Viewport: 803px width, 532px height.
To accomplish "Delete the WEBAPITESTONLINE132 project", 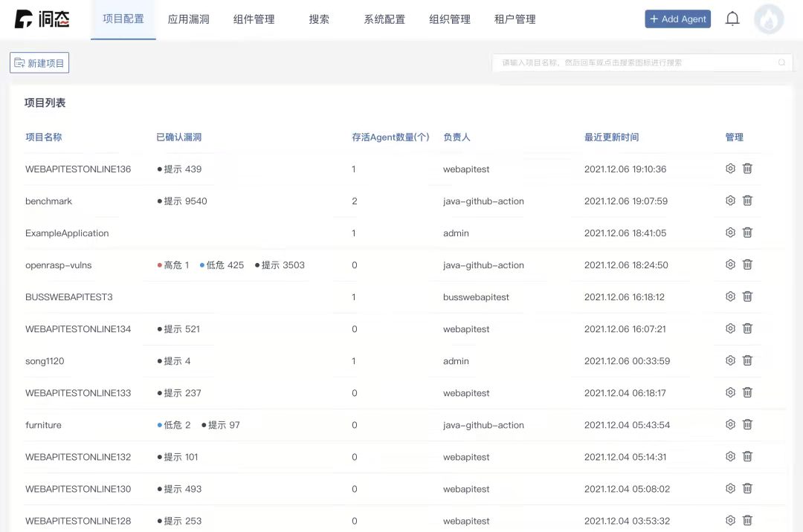I will click(747, 456).
